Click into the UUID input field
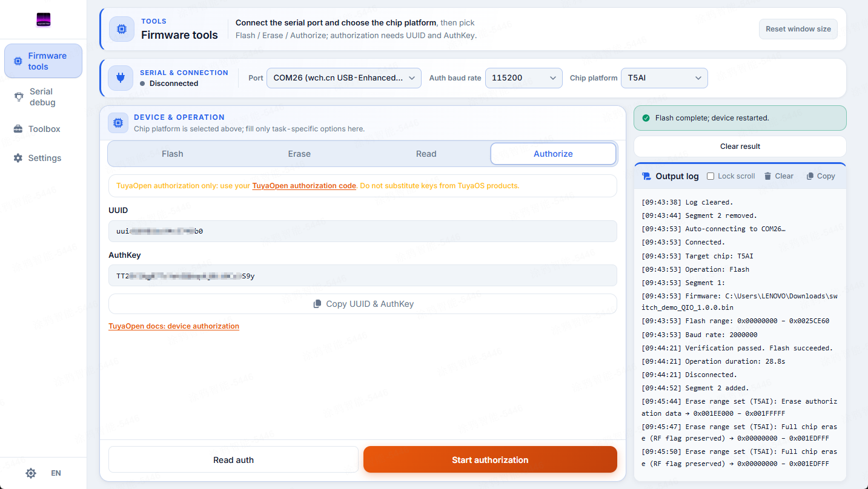The width and height of the screenshot is (868, 489). 363,231
